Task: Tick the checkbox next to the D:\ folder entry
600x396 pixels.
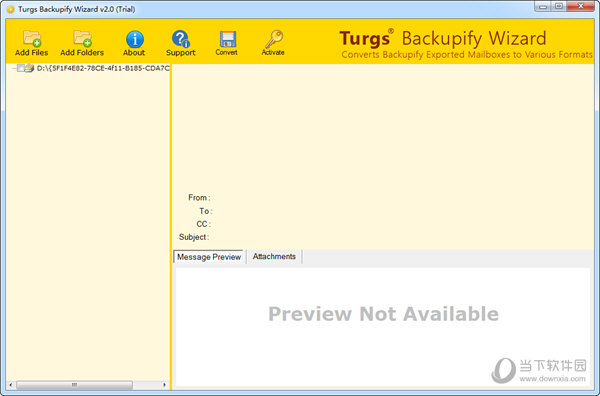Action: click(21, 68)
